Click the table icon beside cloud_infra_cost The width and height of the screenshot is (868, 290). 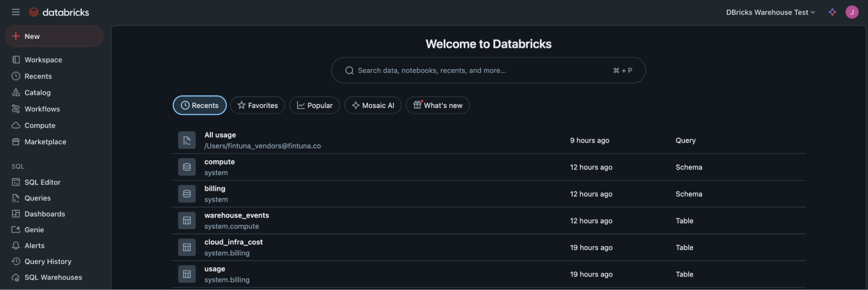[x=187, y=247]
